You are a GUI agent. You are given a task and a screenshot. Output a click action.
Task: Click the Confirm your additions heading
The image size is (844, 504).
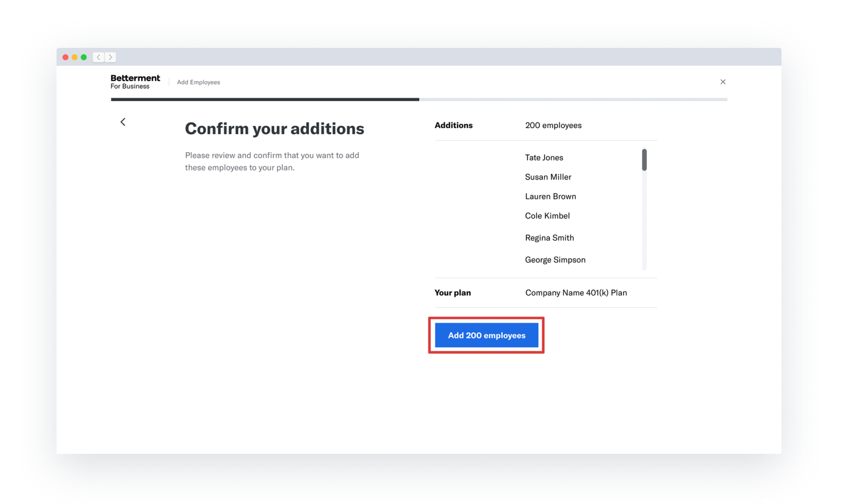tap(274, 129)
